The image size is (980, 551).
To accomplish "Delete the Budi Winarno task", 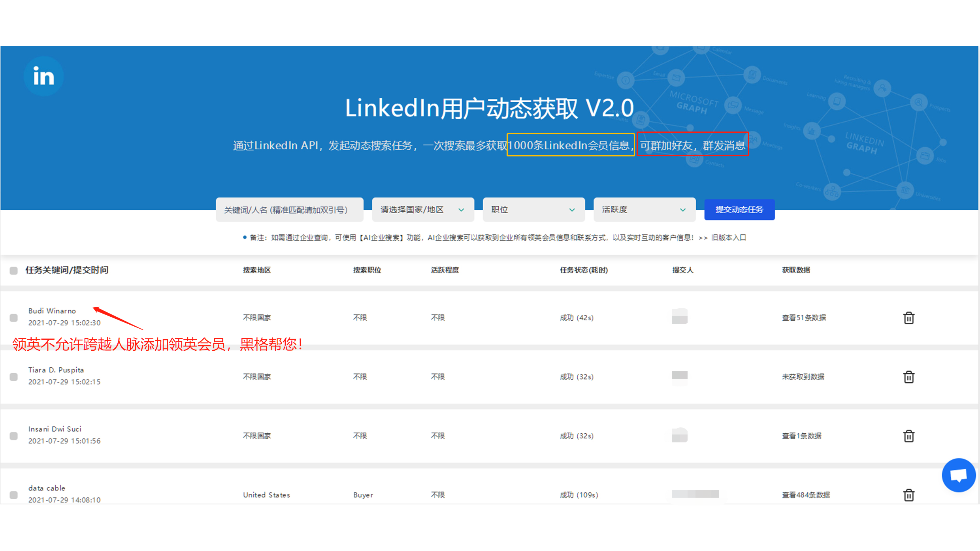I will pos(908,318).
